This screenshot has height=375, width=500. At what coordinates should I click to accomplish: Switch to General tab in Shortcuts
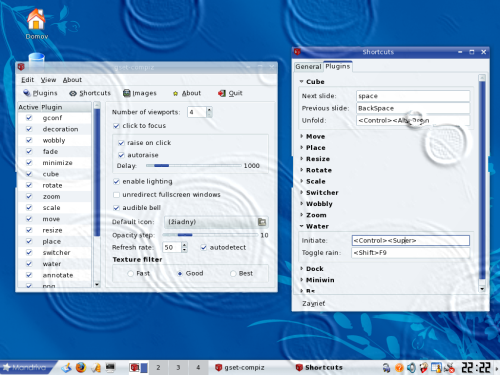tap(308, 67)
